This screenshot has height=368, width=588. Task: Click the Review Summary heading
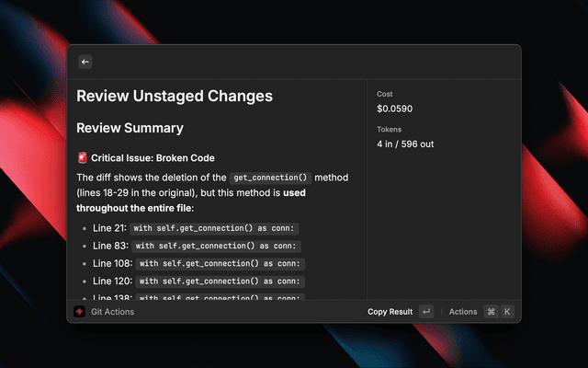tap(130, 128)
